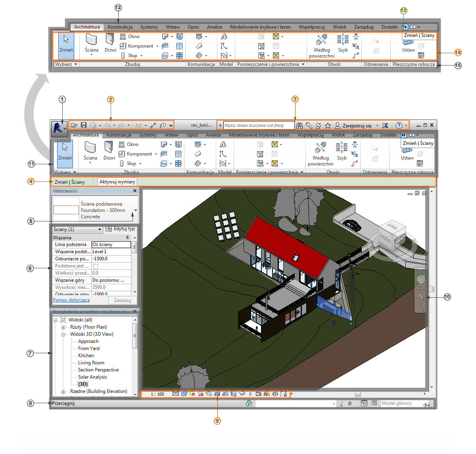Select the Drzwi door tool in enlarged top ribbon
The width and height of the screenshot is (476, 454).
pyautogui.click(x=110, y=43)
